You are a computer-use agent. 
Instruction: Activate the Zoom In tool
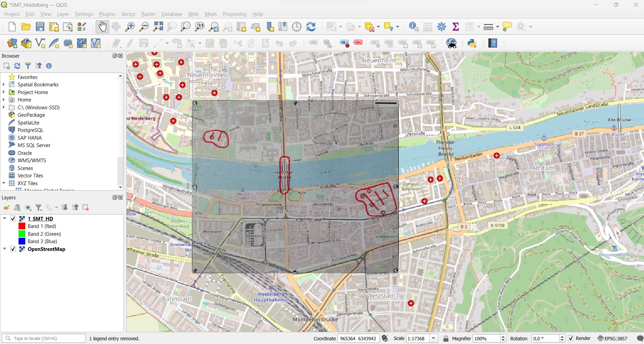tap(130, 27)
